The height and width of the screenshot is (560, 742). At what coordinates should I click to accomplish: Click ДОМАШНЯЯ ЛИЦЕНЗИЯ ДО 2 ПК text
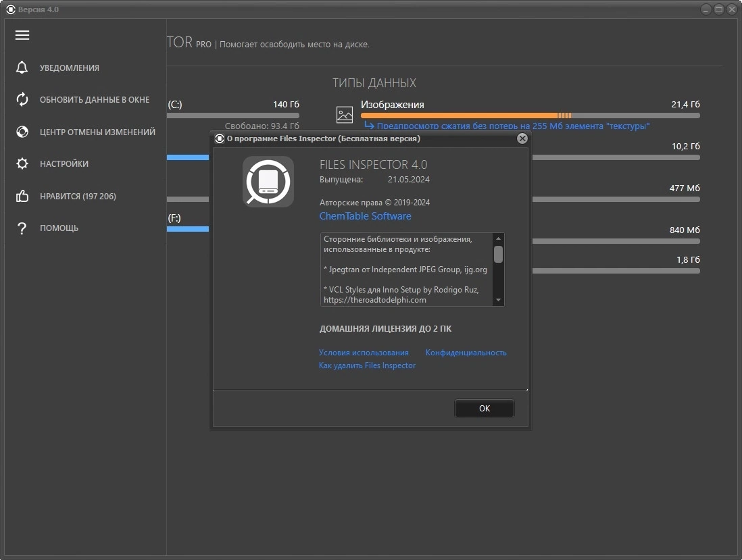click(x=386, y=329)
